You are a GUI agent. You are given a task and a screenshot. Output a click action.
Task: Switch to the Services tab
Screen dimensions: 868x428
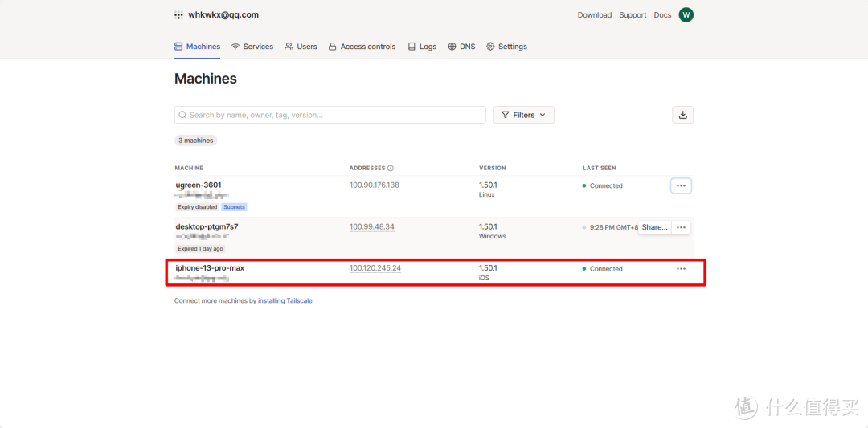[x=252, y=47]
